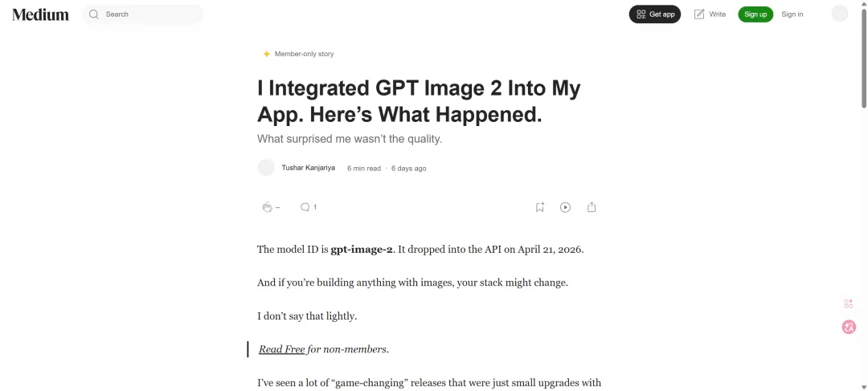Image resolution: width=868 pixels, height=391 pixels.
Task: Open the responses comment bubble icon
Action: coord(305,207)
